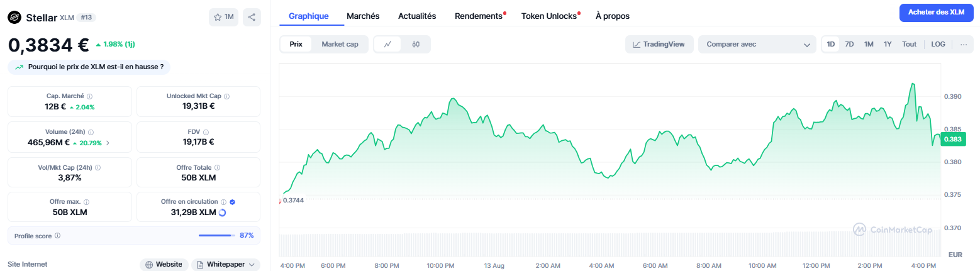Click the verified badge beside Offre en circulation
Screen dimensions: 980x271
232,202
